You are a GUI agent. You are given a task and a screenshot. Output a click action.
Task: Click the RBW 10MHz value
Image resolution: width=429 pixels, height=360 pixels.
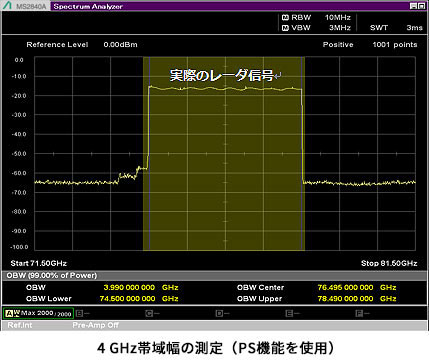click(x=338, y=18)
